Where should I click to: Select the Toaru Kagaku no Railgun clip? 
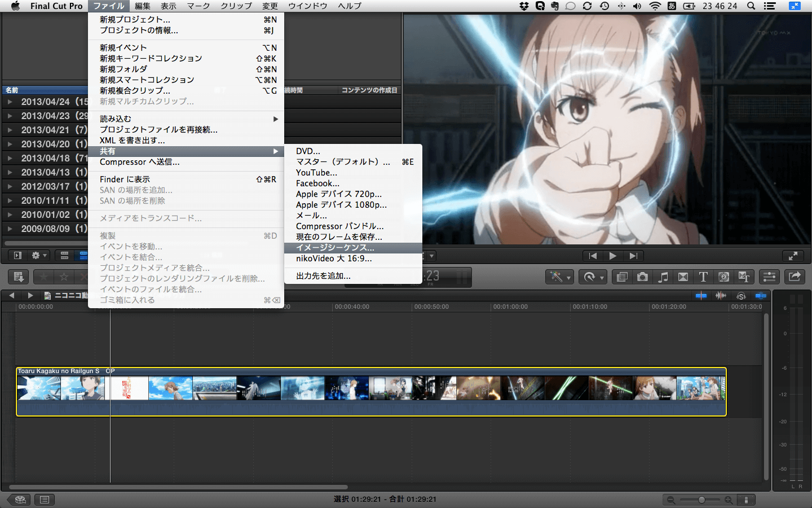(x=371, y=392)
